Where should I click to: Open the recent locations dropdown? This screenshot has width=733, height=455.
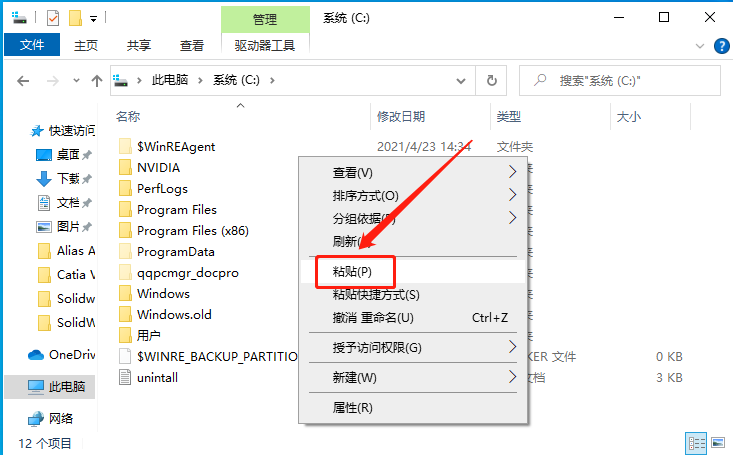click(76, 81)
